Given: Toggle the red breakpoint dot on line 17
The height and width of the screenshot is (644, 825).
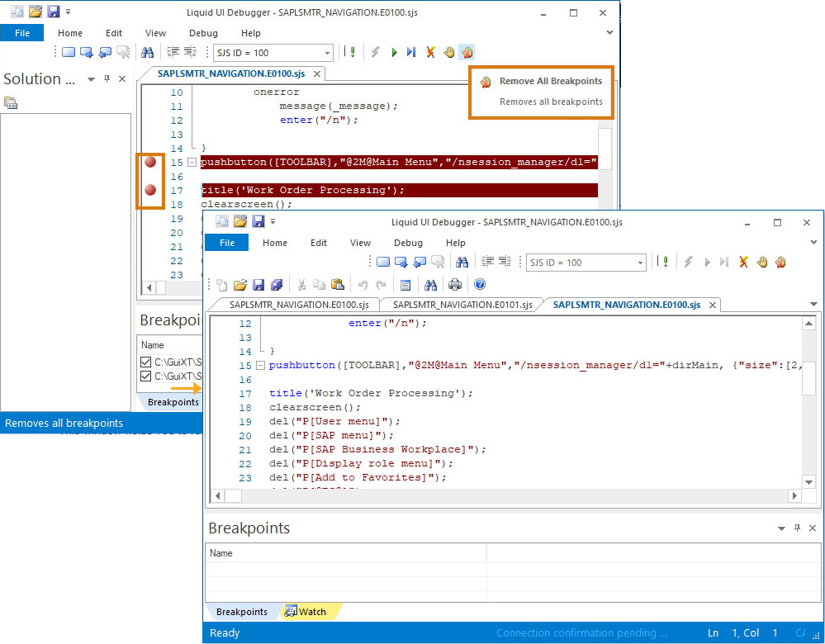Looking at the screenshot, I should [150, 190].
